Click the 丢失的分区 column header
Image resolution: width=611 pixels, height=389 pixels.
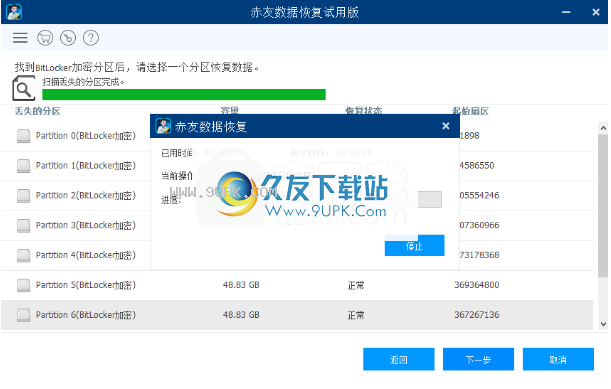(37, 111)
